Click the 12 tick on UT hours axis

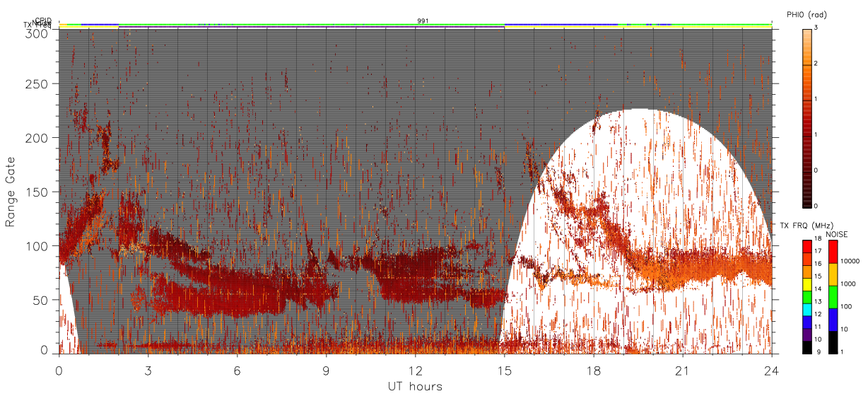click(416, 371)
